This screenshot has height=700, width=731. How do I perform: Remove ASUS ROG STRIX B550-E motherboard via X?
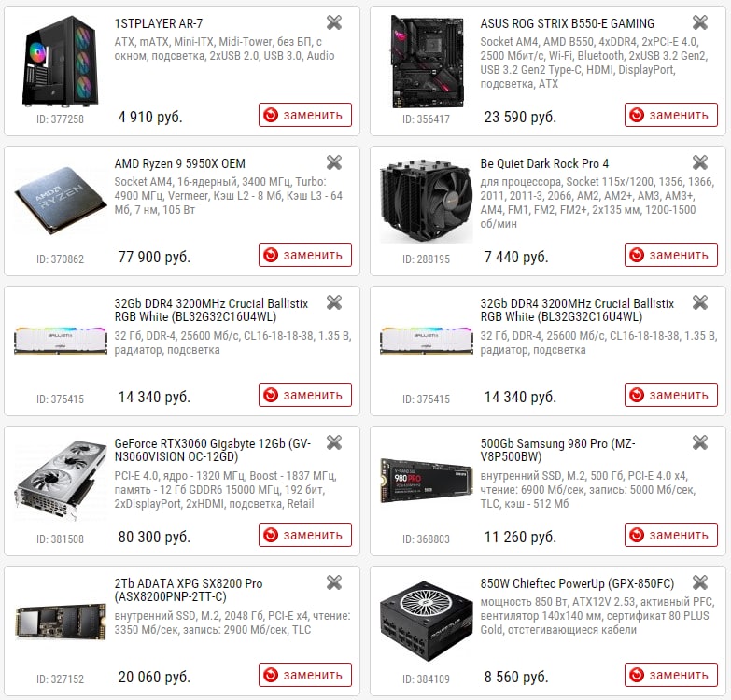[x=700, y=22]
